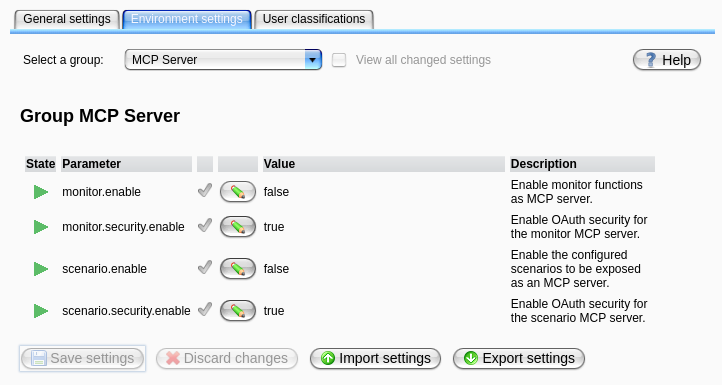Click Import settings button

coord(375,358)
